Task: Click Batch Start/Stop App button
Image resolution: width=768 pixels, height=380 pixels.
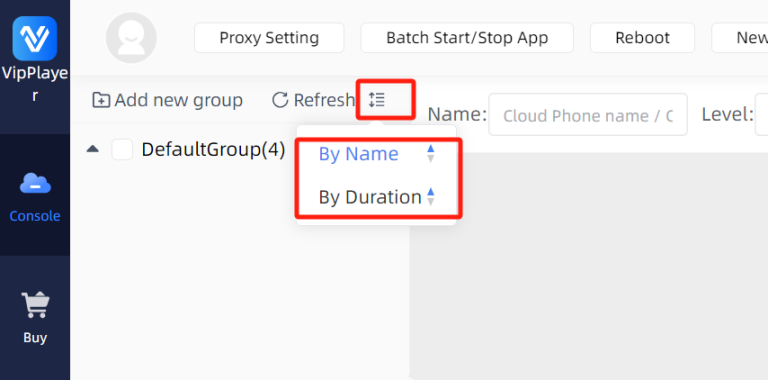Action: [x=467, y=38]
